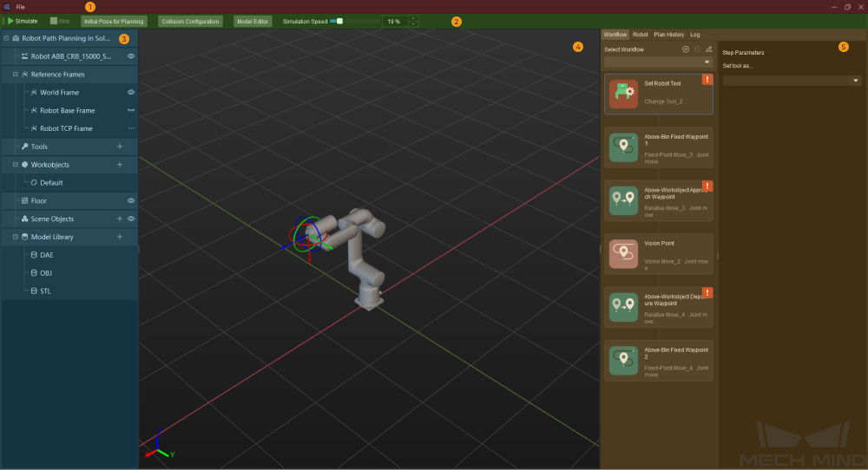Screen dimensions: 868x470
Task: Switch to the Robot tab
Action: click(x=640, y=35)
